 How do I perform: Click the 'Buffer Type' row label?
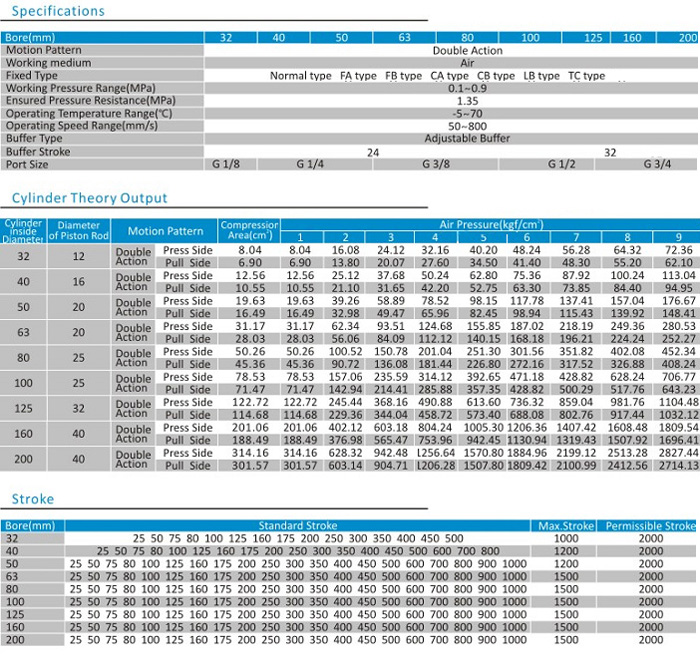coord(34,138)
